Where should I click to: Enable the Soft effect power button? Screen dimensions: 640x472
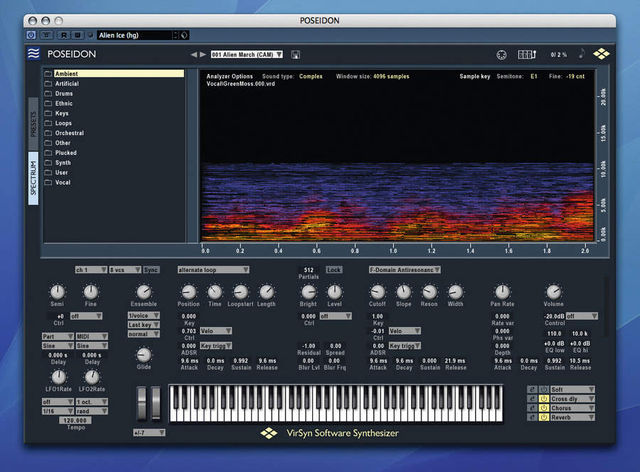click(x=544, y=389)
